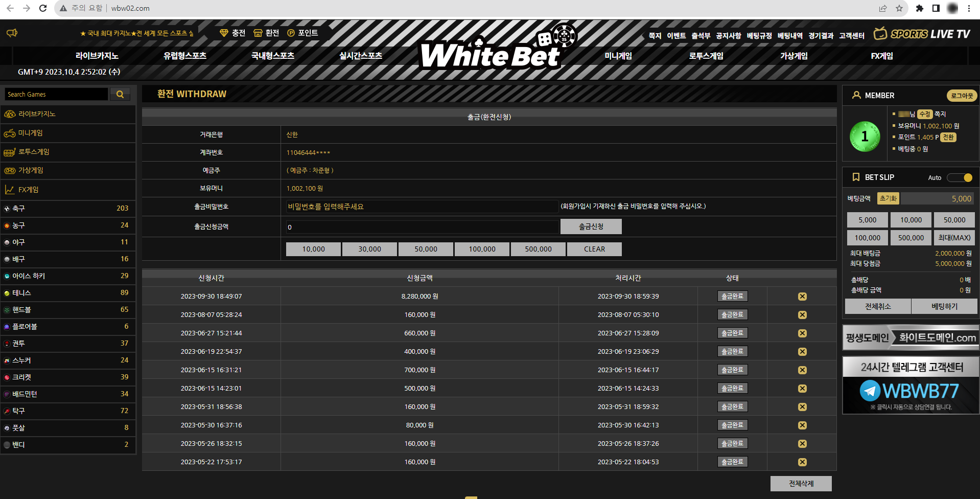
Task: Click the 출금신청 submit button
Action: click(x=591, y=226)
